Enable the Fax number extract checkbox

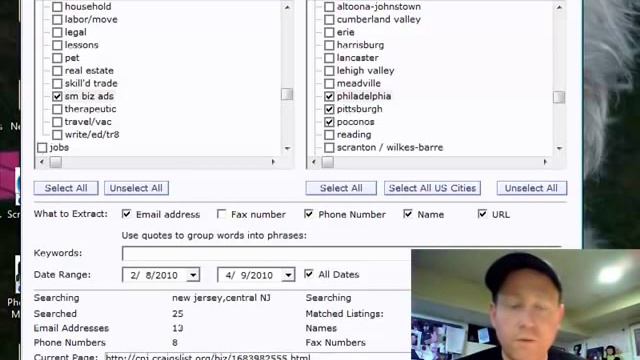click(x=221, y=214)
